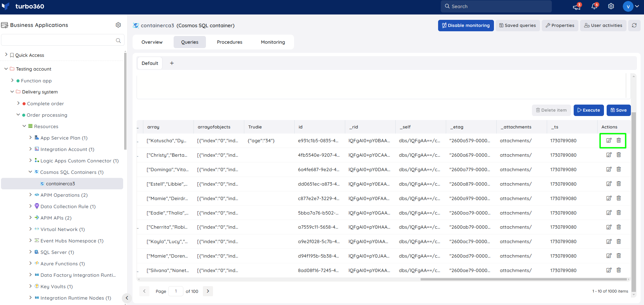Open User activities
The width and height of the screenshot is (644, 305).
coord(603,26)
